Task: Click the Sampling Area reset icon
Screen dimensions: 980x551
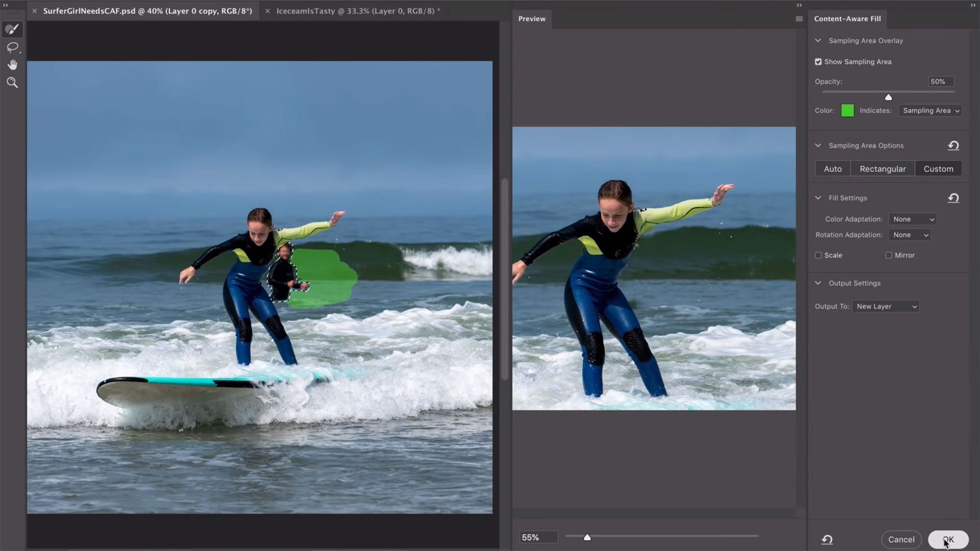Action: (x=954, y=145)
